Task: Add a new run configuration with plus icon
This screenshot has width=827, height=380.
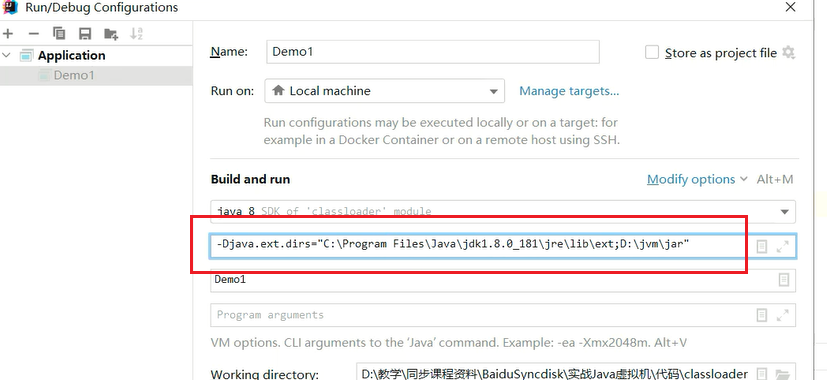Action: tap(8, 34)
